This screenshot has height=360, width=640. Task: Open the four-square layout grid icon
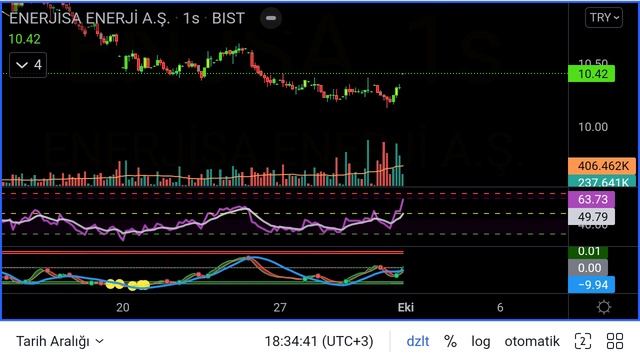615,341
